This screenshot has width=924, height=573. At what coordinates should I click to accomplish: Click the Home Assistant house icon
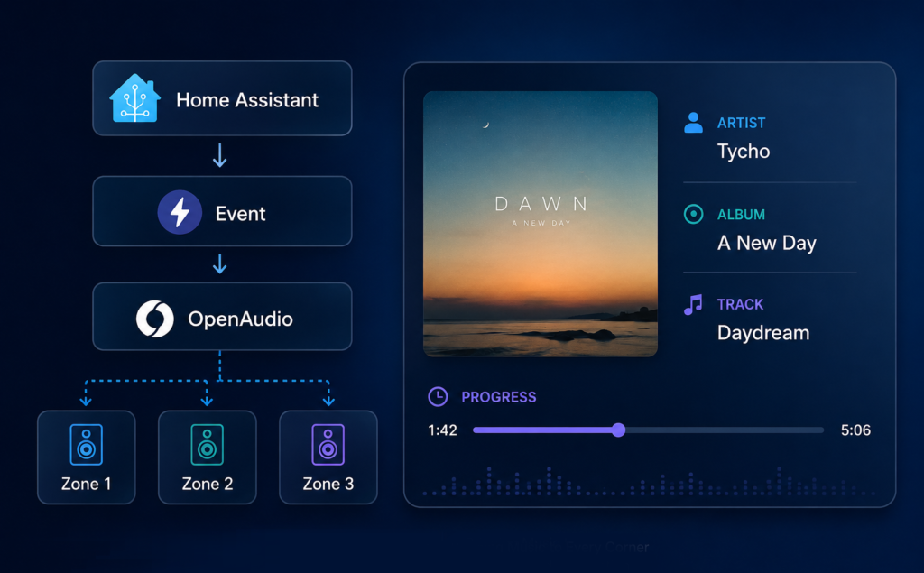(135, 97)
